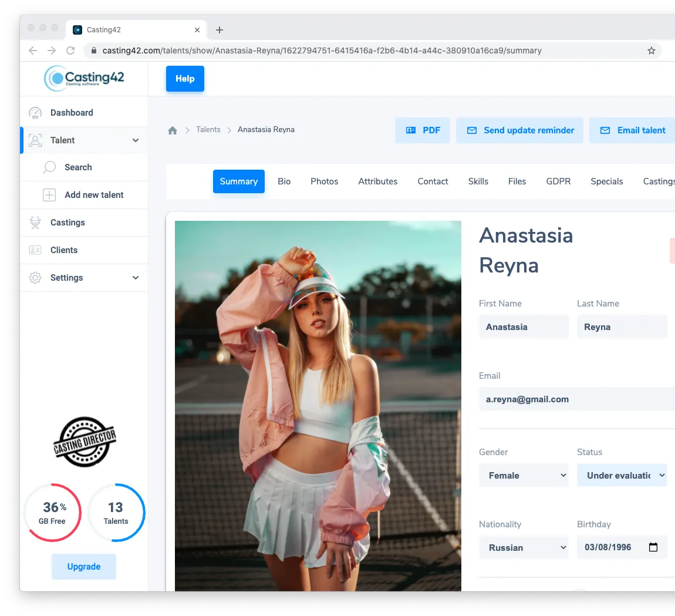Screen dimensions: 675x616
Task: Click the PDF export icon
Action: click(410, 130)
